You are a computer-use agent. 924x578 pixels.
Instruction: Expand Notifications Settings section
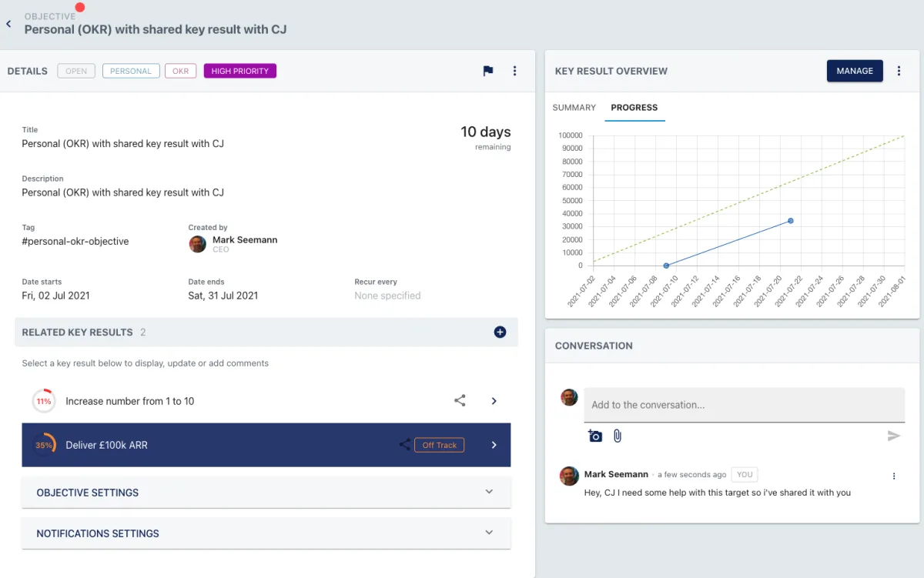click(x=266, y=533)
